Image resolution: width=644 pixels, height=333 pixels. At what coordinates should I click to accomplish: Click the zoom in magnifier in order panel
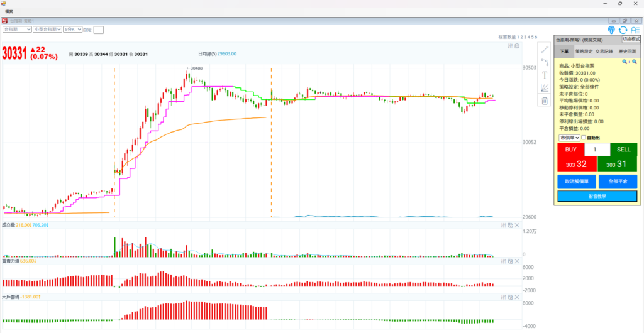(x=625, y=62)
